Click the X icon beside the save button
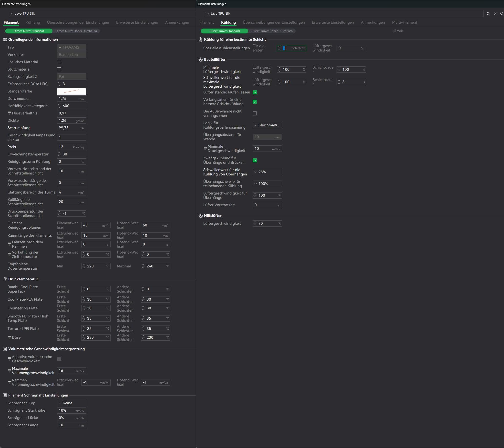504x448 pixels. [x=495, y=14]
